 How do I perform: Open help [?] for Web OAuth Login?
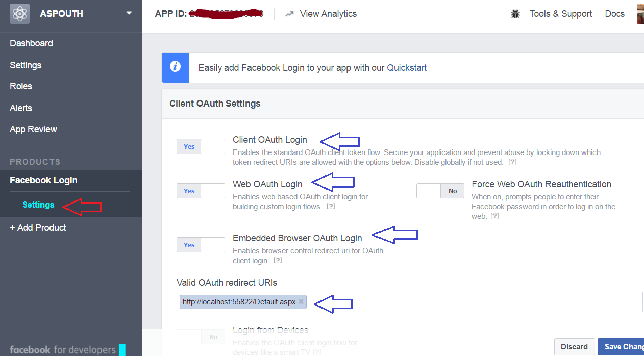click(331, 207)
